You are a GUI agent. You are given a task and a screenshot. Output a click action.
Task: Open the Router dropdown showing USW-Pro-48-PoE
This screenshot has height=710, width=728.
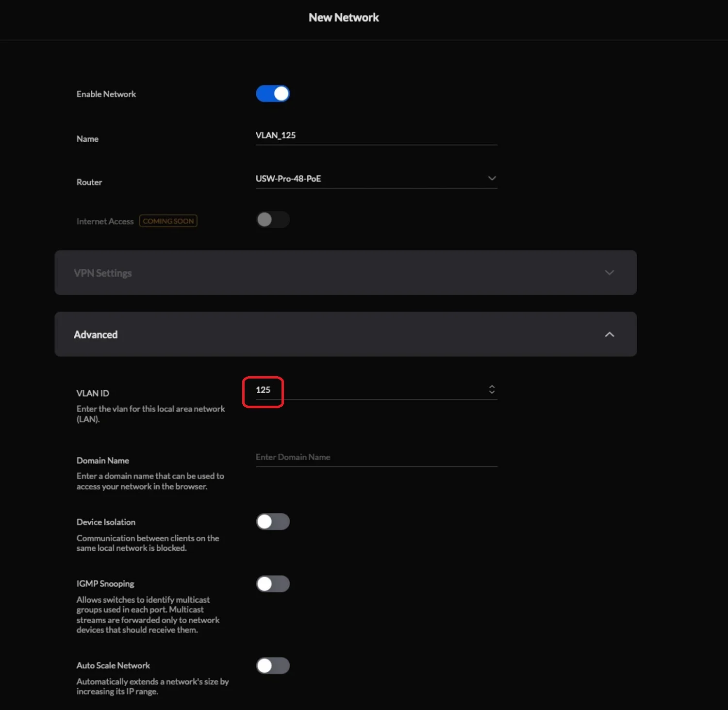(x=376, y=179)
